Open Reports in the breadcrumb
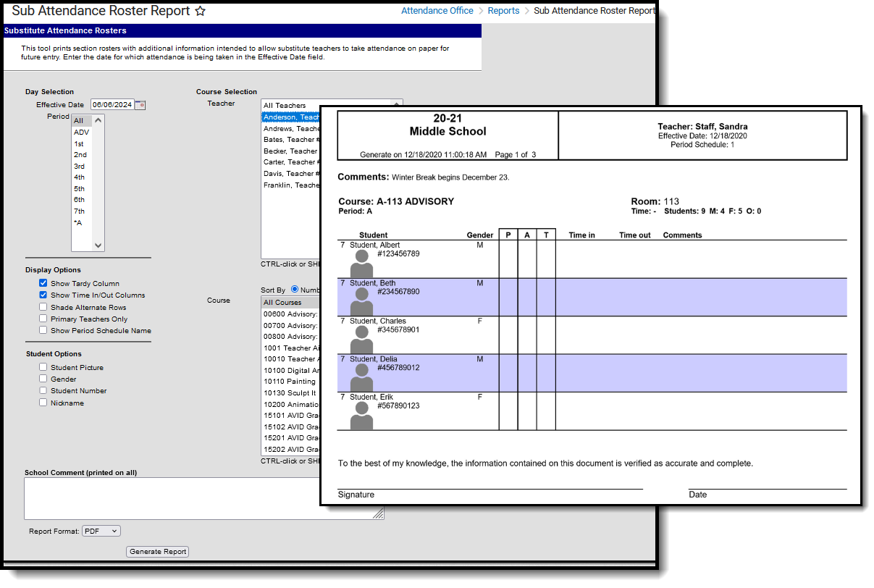Viewport: 874px width, 588px height. pos(503,11)
